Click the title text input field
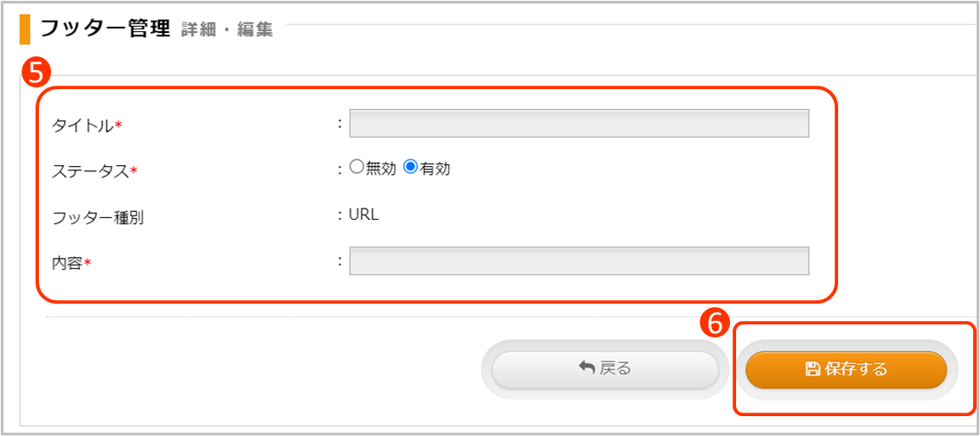980x436 pixels. [x=579, y=124]
